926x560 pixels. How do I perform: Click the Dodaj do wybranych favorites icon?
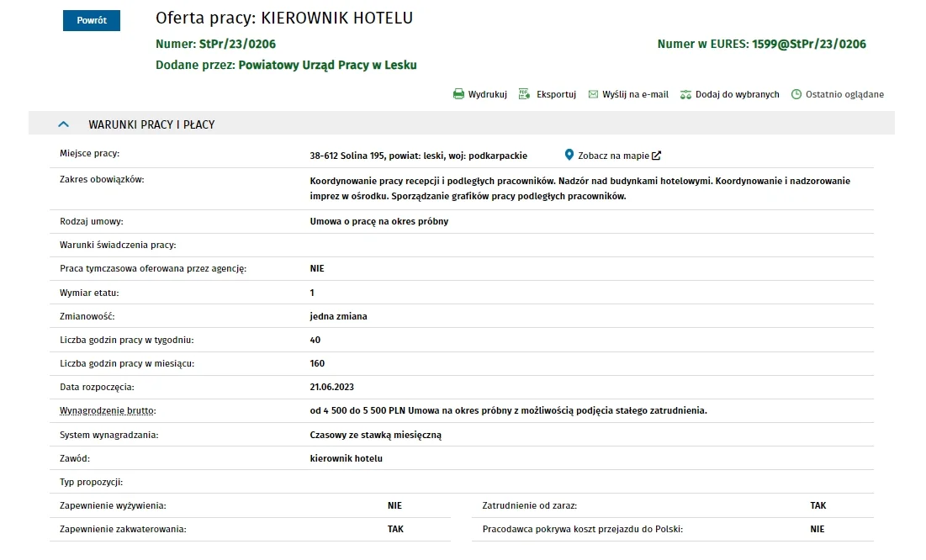point(685,94)
